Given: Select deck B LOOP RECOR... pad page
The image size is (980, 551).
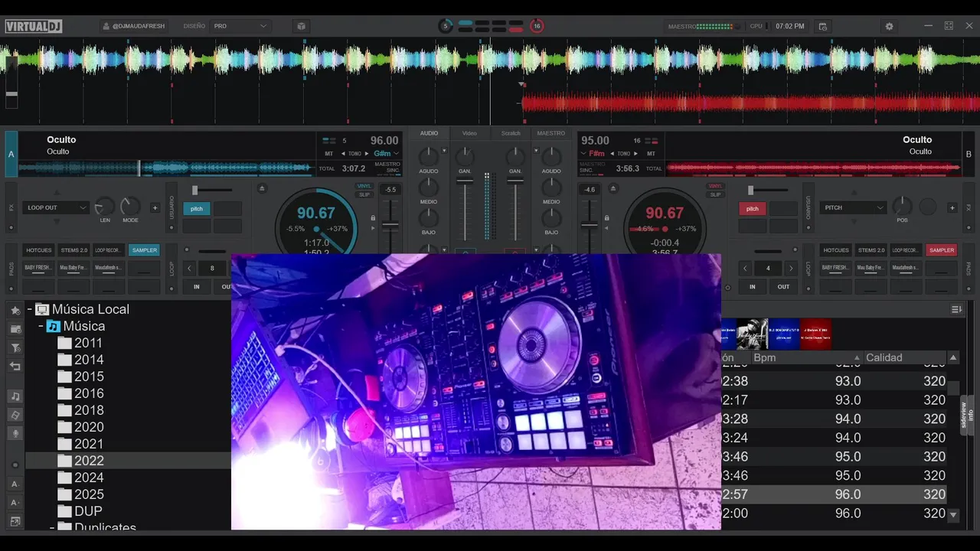Looking at the screenshot, I should click(906, 250).
